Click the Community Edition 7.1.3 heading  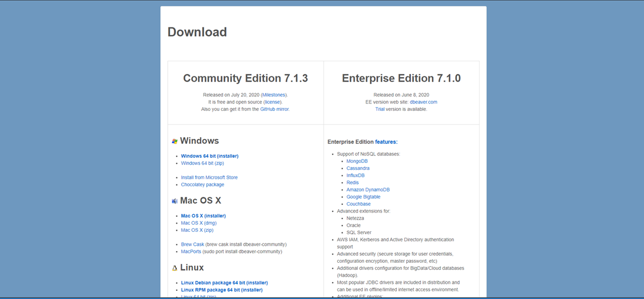click(x=245, y=78)
